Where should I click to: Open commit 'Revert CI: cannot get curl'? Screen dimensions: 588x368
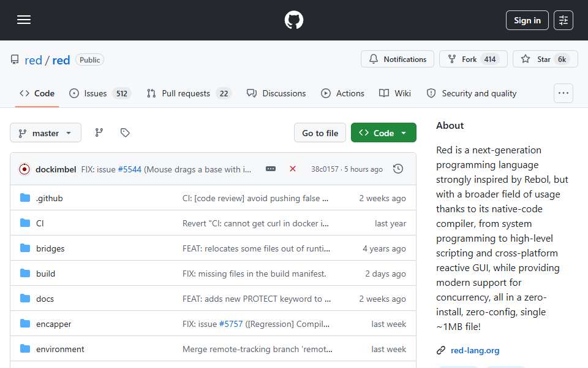(256, 223)
